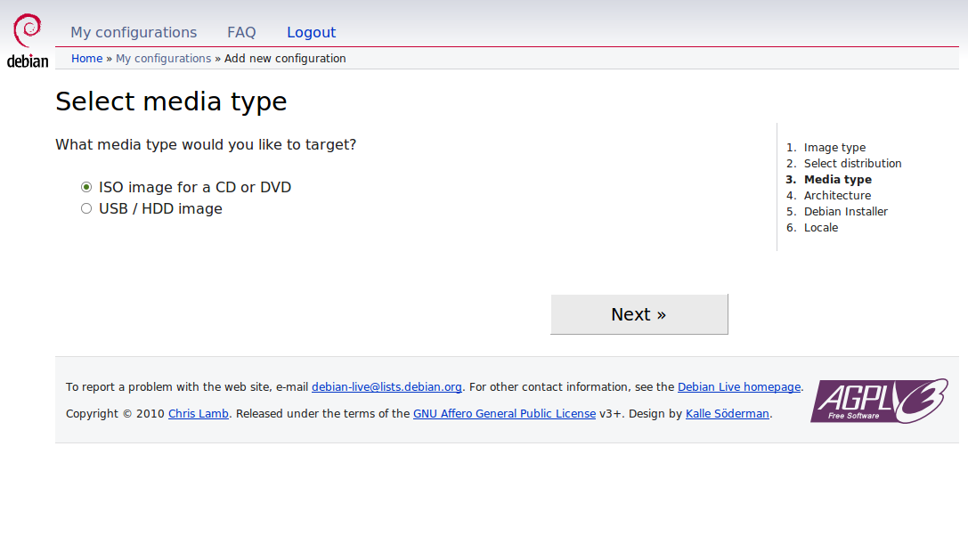
Task: Click step 1 Image type in sidebar
Action: click(834, 148)
